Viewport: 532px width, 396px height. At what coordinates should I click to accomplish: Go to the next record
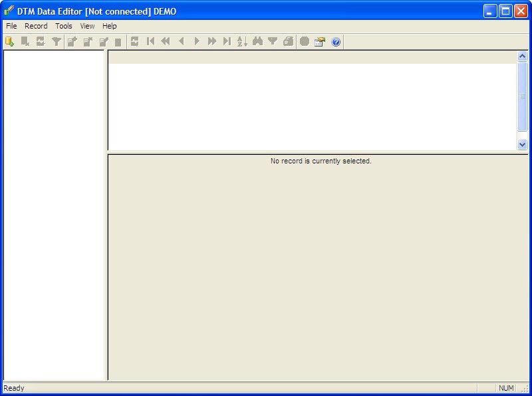[x=197, y=42]
